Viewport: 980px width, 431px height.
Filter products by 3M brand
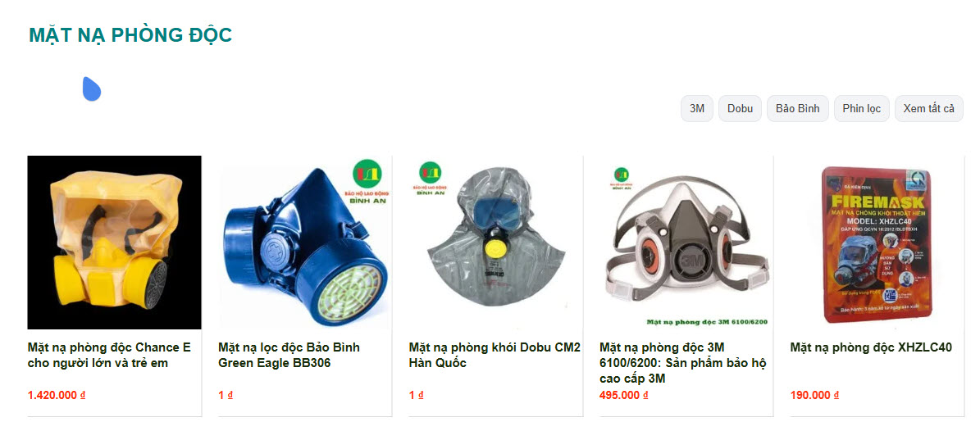697,109
